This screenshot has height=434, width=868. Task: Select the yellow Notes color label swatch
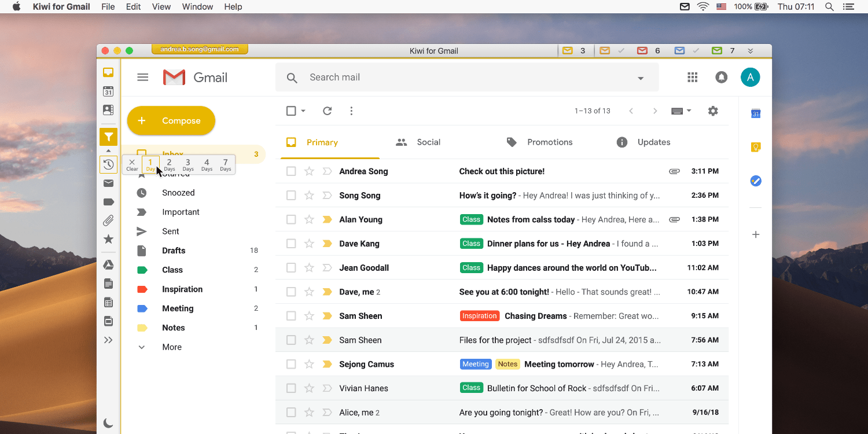tap(141, 328)
